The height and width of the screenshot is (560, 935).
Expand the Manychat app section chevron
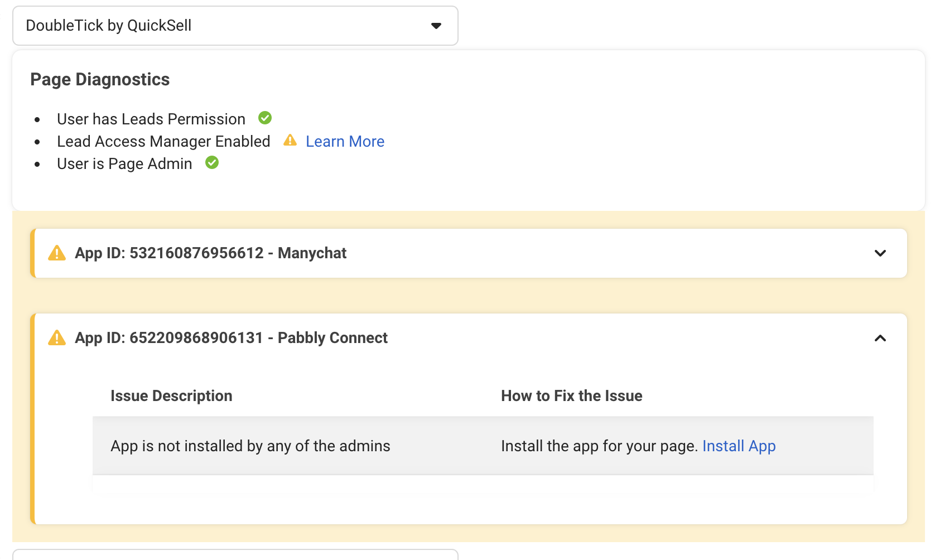pos(880,253)
